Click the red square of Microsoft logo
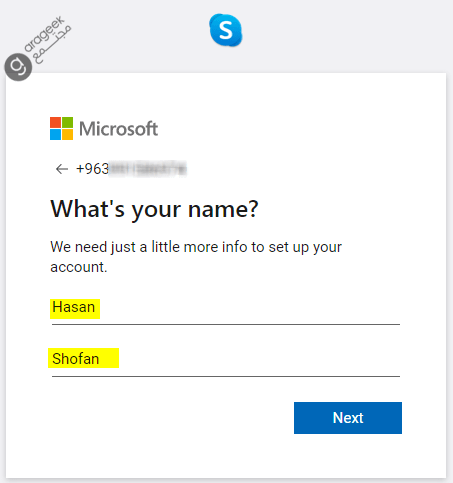 (55, 122)
